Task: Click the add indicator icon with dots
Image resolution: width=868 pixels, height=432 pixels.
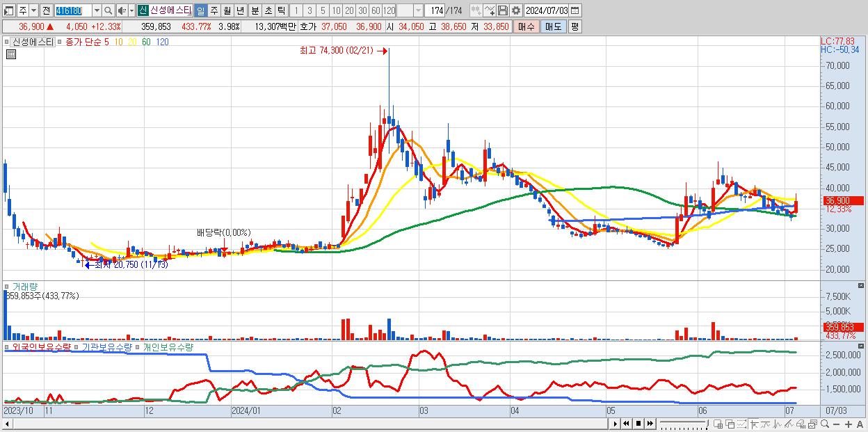Action: [x=476, y=10]
